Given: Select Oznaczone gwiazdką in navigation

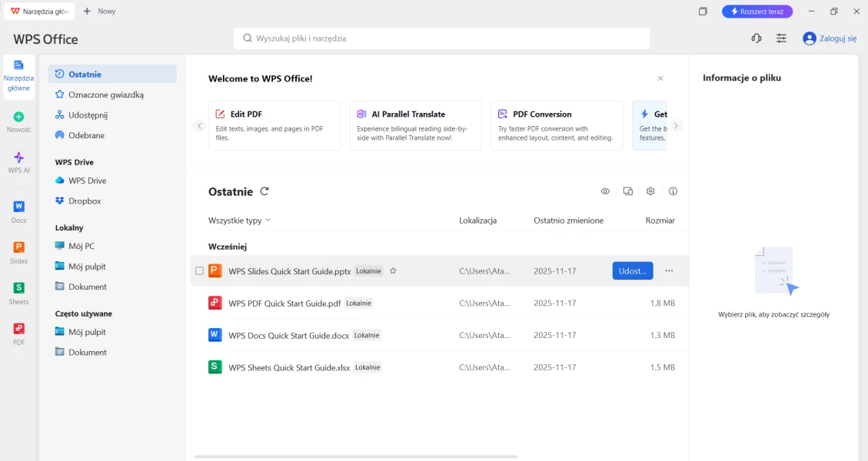Looking at the screenshot, I should point(105,95).
